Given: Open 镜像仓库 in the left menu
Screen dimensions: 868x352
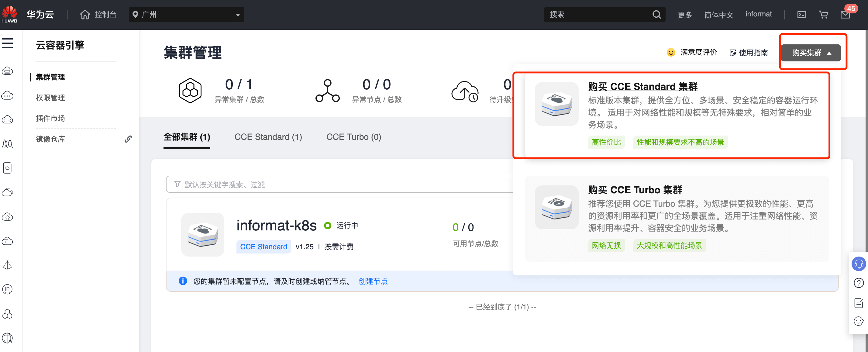Looking at the screenshot, I should (50, 139).
